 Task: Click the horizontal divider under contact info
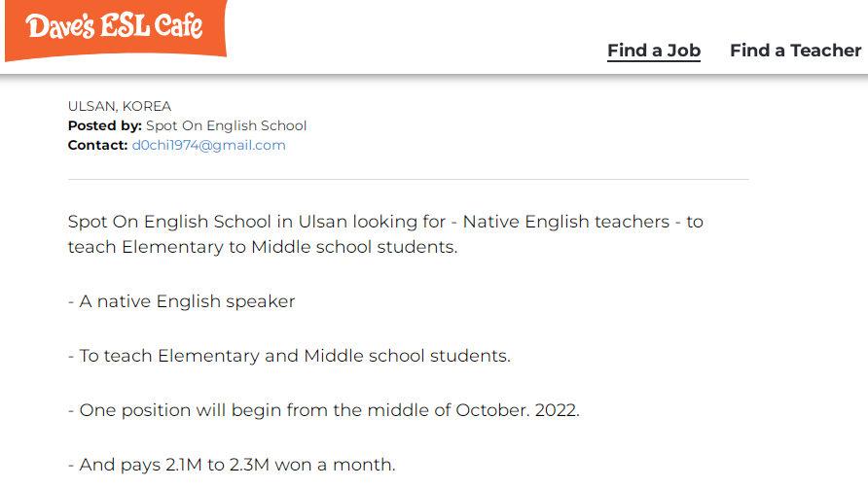click(409, 180)
